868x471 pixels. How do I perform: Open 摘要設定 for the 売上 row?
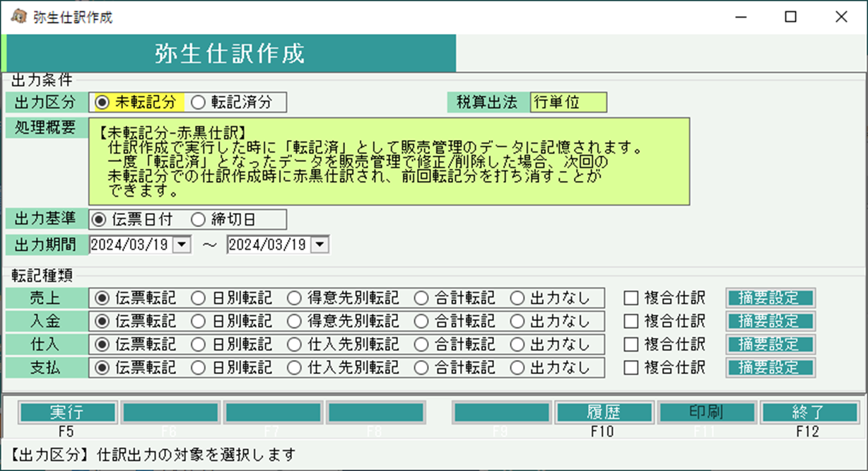(x=770, y=298)
